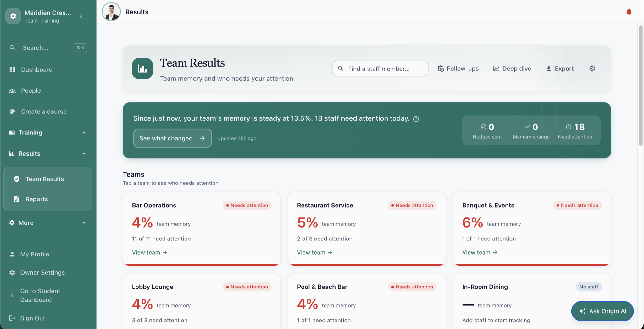Open the Pool & Beach Bar card
Viewport: 644px width, 329px height.
[367, 302]
